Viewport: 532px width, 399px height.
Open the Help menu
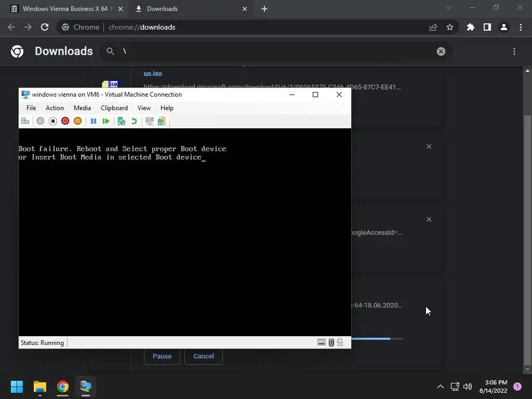(167, 108)
